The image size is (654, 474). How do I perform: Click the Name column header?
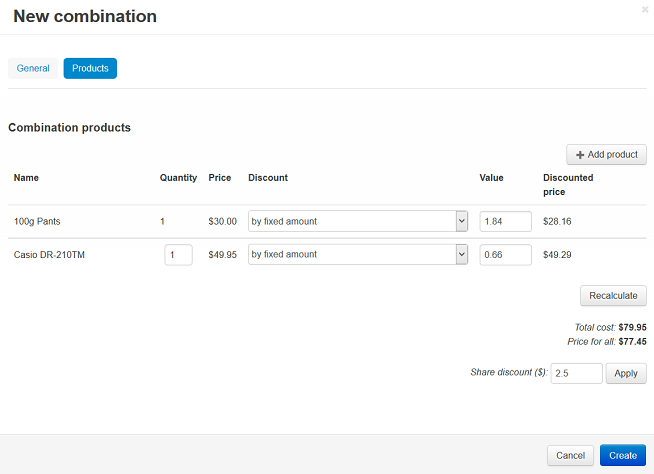pos(26,178)
